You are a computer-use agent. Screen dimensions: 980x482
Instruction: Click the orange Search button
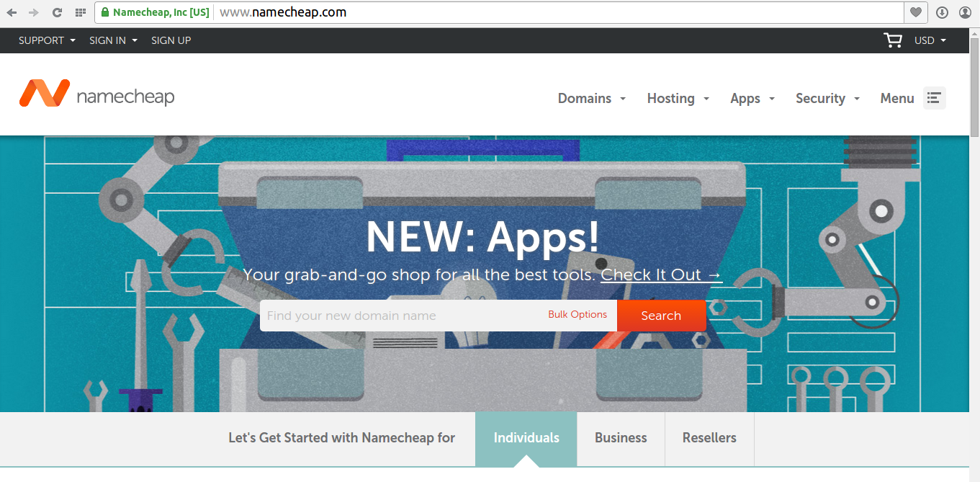(x=662, y=316)
